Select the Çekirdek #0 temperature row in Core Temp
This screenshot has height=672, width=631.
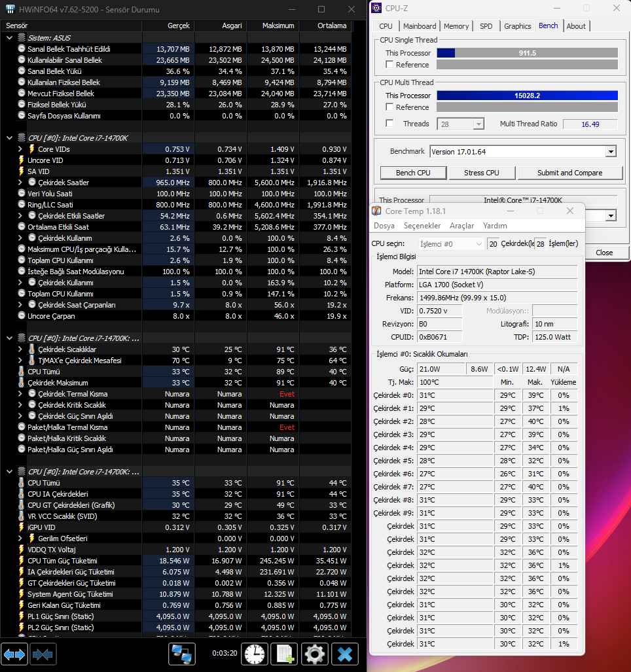pos(475,395)
